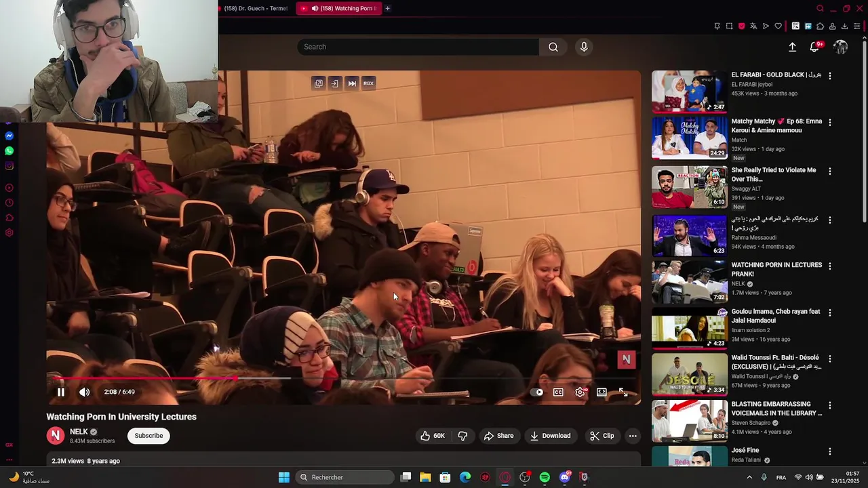
Task: Open options for José Fine video
Action: 830,451
